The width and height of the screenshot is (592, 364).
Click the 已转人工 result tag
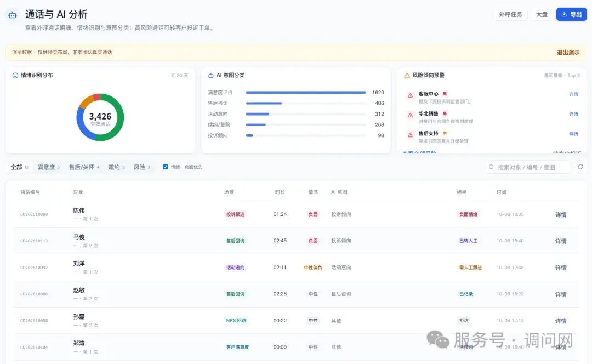point(468,241)
